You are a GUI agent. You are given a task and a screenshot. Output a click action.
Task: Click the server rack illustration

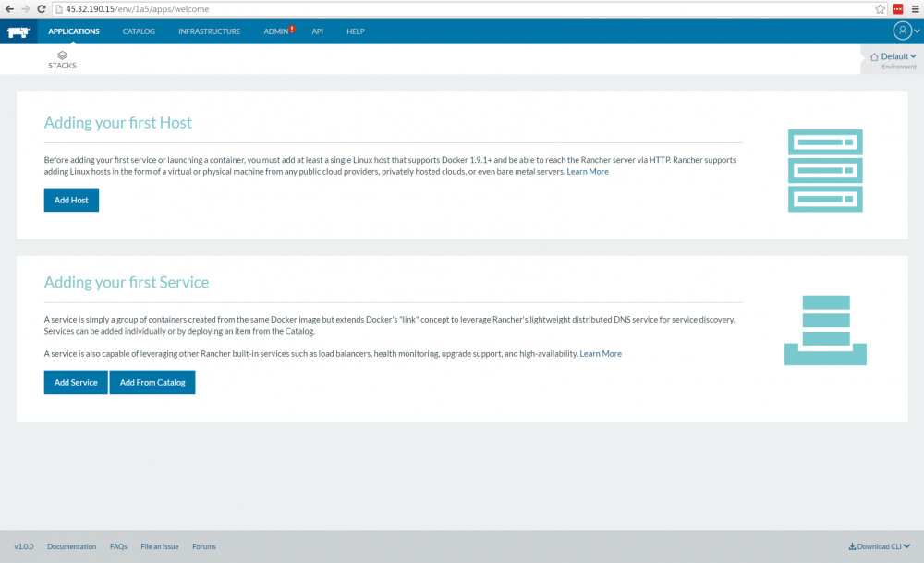coord(825,170)
